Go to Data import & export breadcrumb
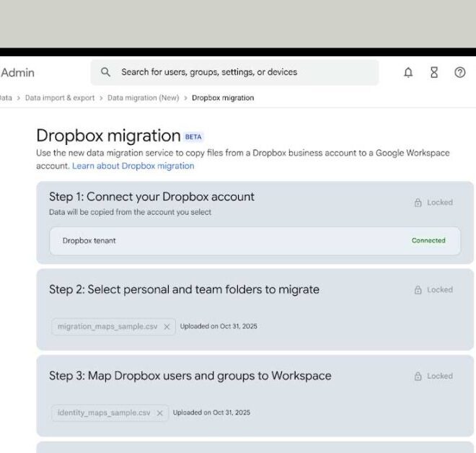 60,98
